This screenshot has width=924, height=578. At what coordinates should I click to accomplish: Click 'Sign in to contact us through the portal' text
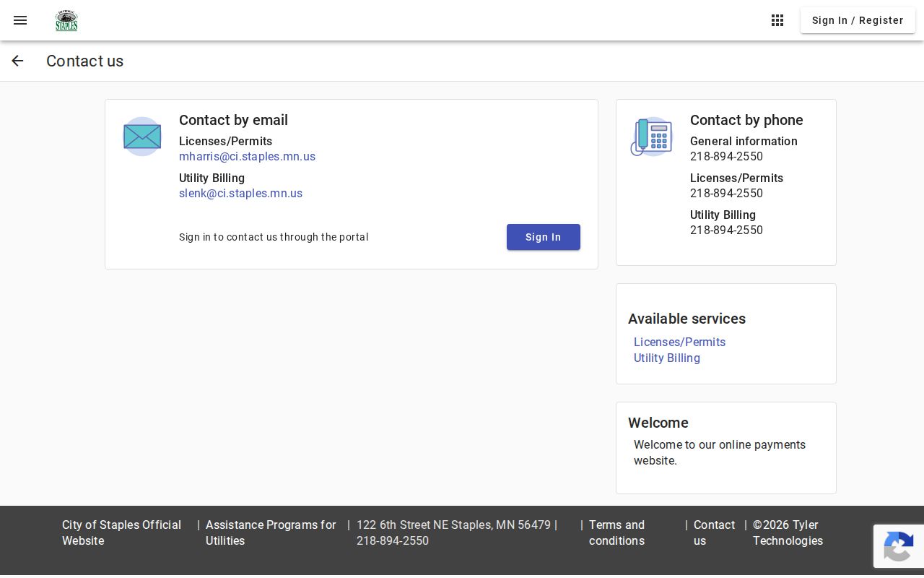tap(274, 237)
